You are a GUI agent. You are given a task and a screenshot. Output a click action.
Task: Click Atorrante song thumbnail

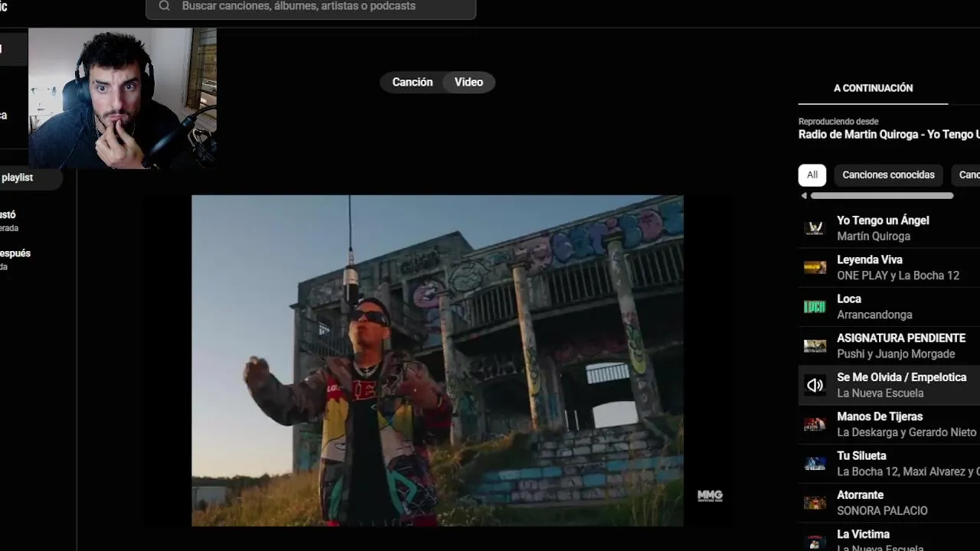point(815,503)
